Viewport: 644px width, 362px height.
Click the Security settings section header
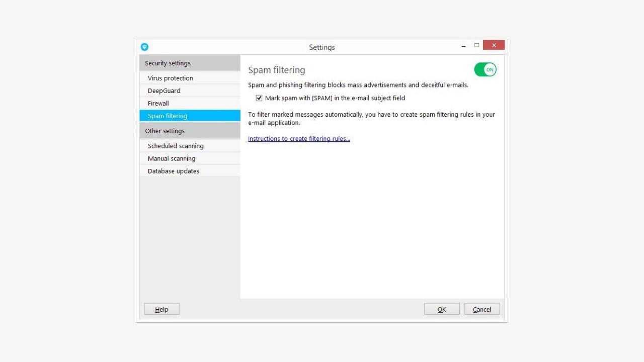tap(167, 63)
